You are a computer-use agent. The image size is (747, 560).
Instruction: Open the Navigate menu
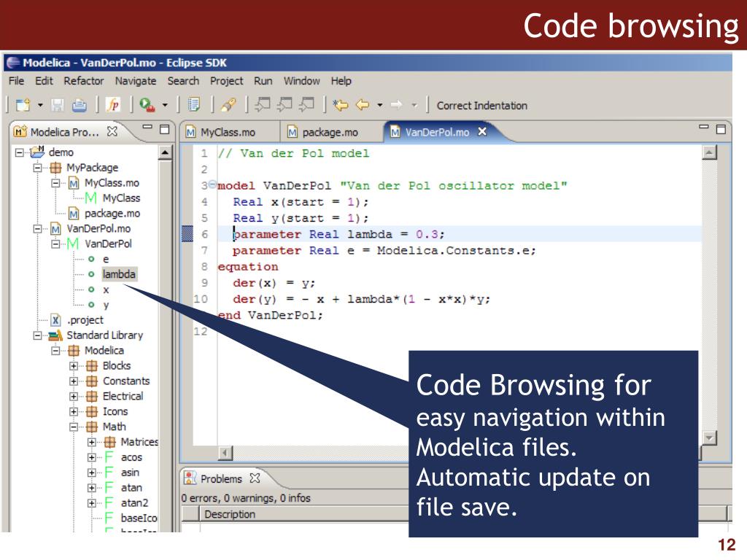click(x=135, y=82)
